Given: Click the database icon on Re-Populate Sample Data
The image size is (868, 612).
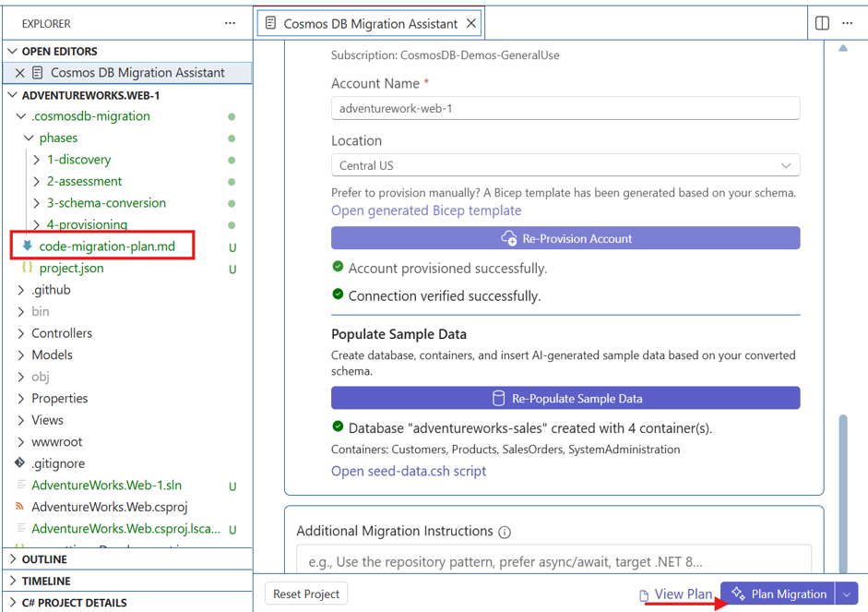Looking at the screenshot, I should coord(498,398).
